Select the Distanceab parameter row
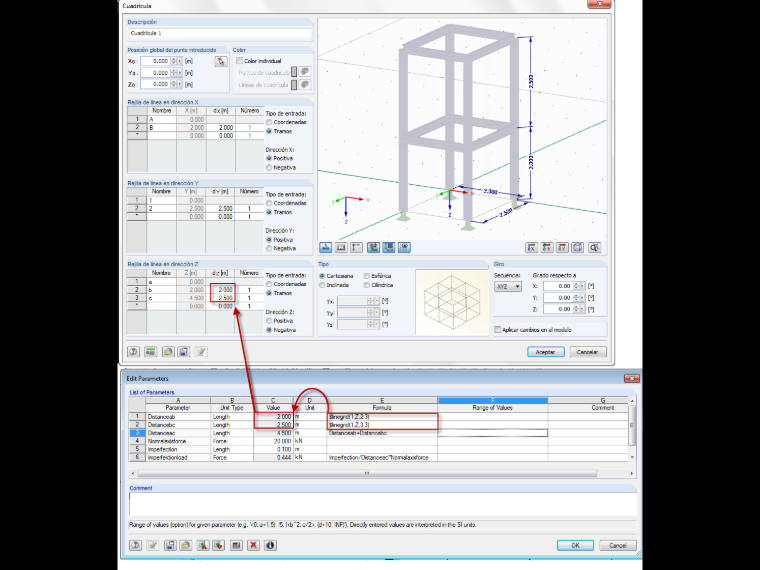The image size is (760, 570). point(379,416)
